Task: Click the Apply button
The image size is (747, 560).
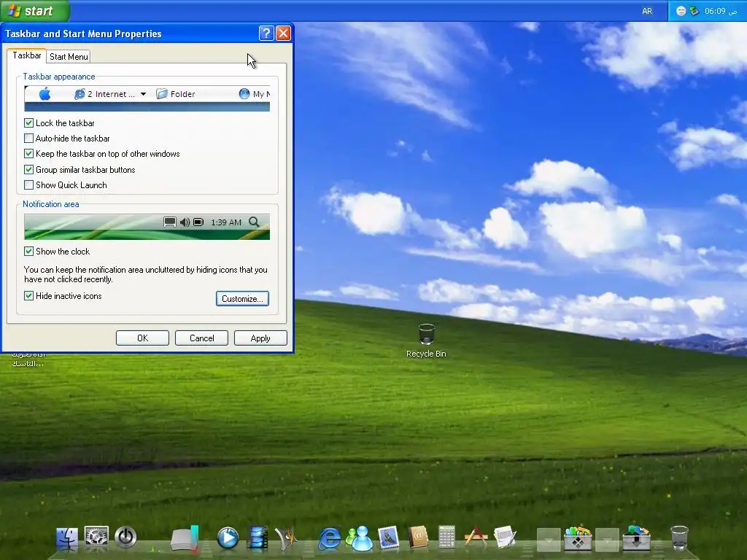Action: pos(260,338)
